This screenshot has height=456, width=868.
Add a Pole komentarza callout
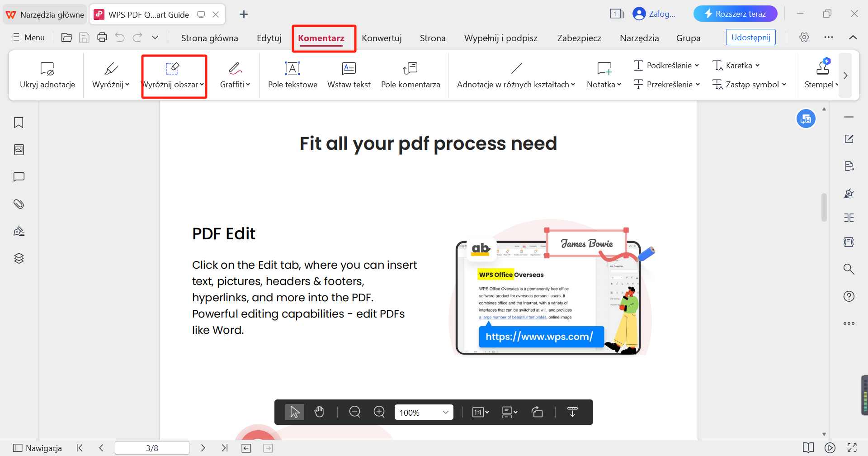(x=410, y=75)
